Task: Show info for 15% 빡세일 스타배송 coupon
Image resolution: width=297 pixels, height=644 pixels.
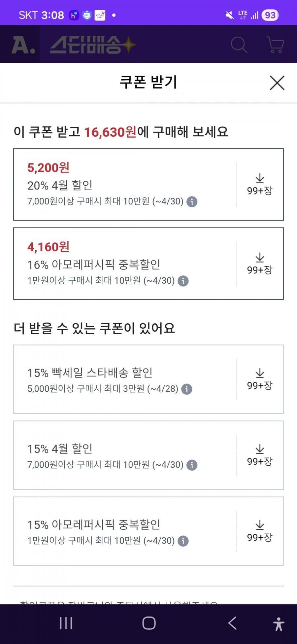Action: point(186,389)
